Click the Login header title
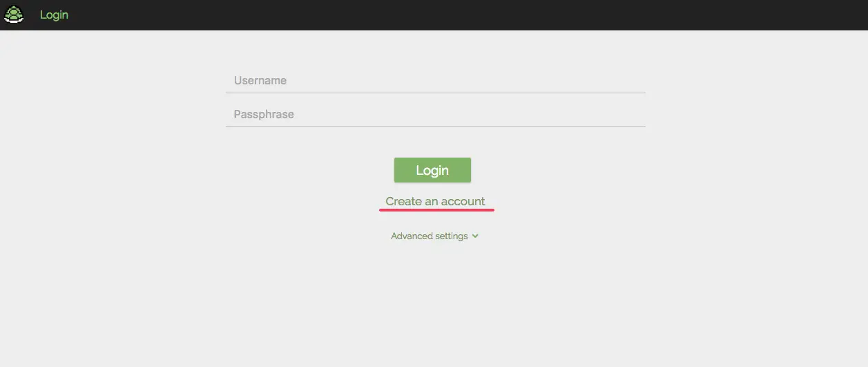 tap(54, 15)
